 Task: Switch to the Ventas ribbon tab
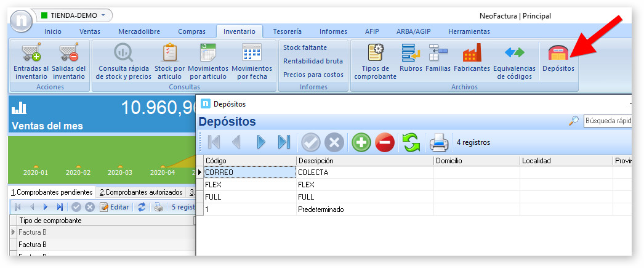[90, 31]
